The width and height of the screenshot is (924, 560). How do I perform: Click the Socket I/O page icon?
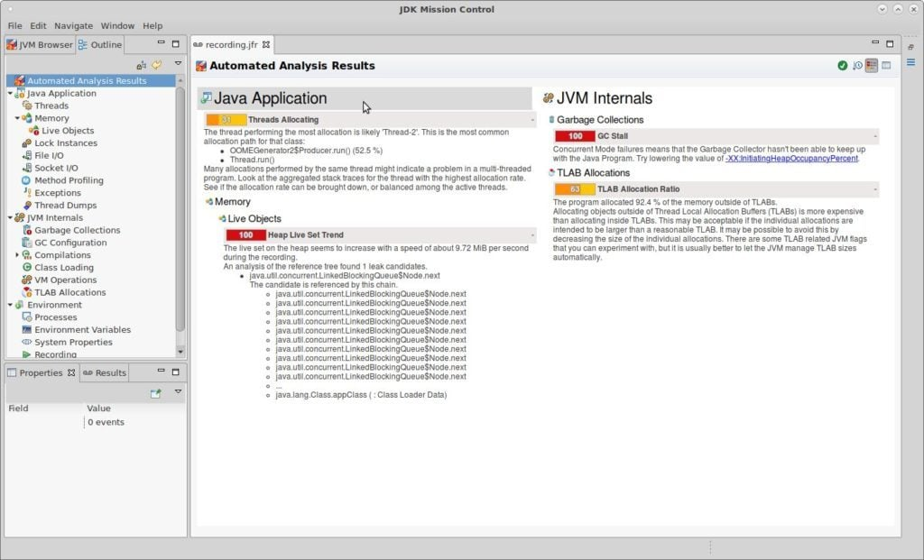pos(26,167)
